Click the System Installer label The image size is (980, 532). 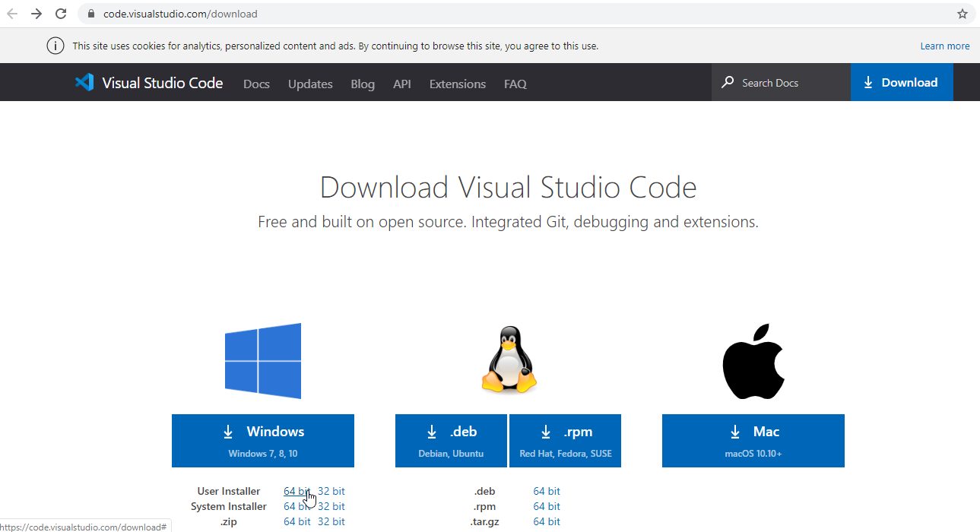[x=229, y=506]
